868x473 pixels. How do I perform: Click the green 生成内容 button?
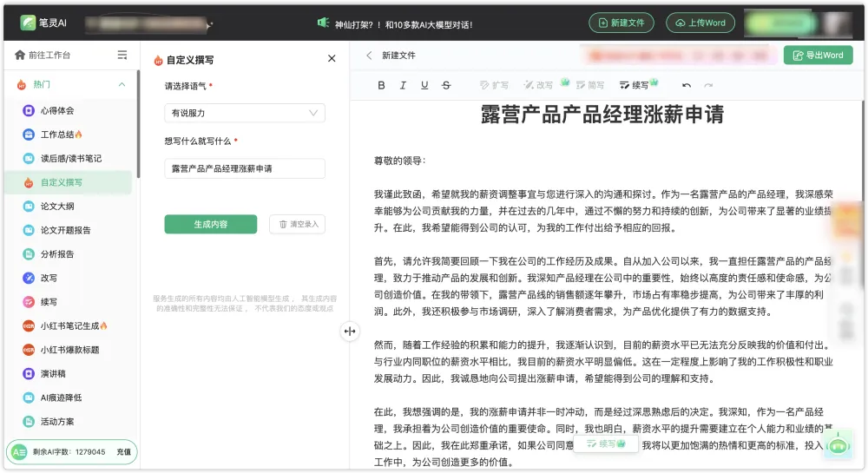211,224
